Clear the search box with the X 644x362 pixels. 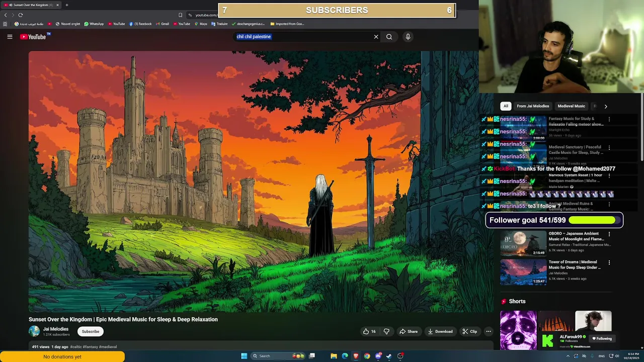tap(376, 37)
